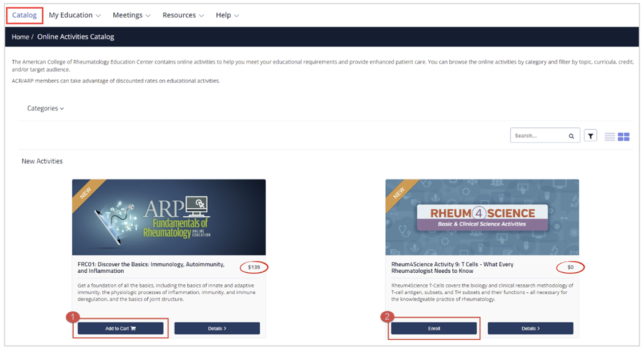
Task: Click FRC01: Discover the Basics title
Action: click(151, 268)
